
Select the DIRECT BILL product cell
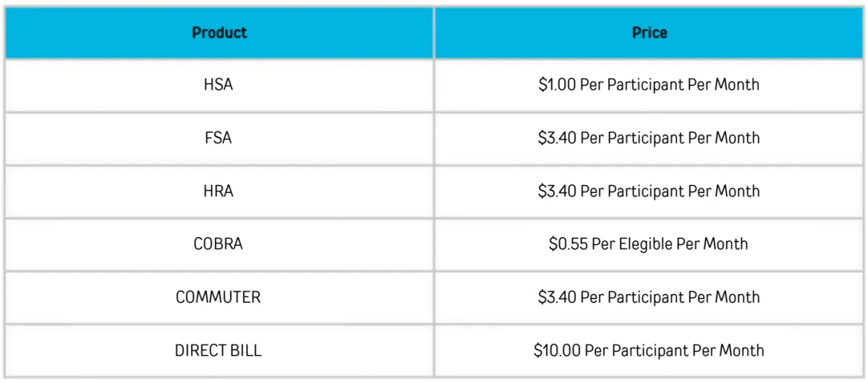(x=219, y=351)
